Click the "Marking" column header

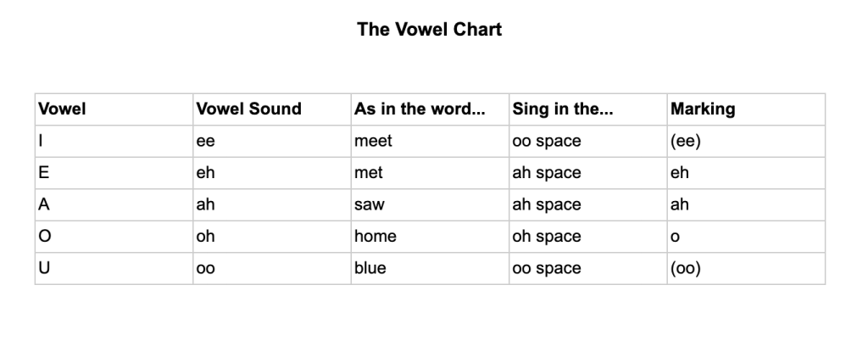[703, 109]
